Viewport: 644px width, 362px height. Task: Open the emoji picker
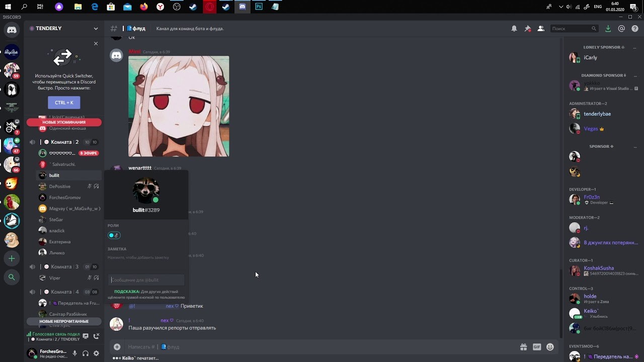(x=550, y=347)
